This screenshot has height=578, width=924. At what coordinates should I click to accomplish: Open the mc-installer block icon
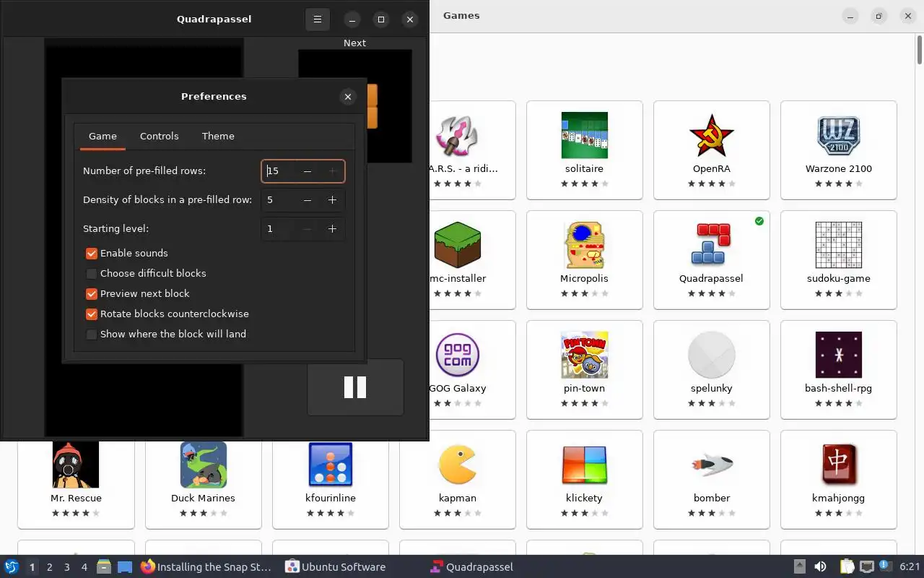tap(458, 245)
